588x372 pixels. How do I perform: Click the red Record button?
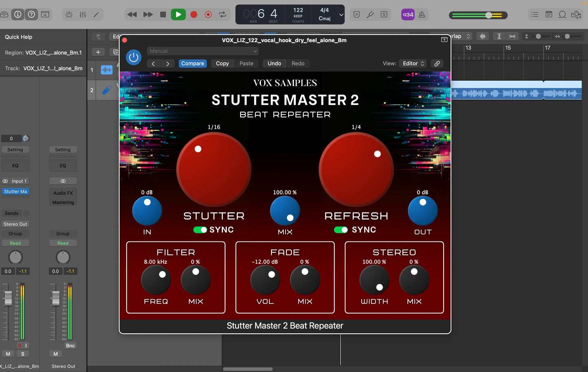point(194,15)
